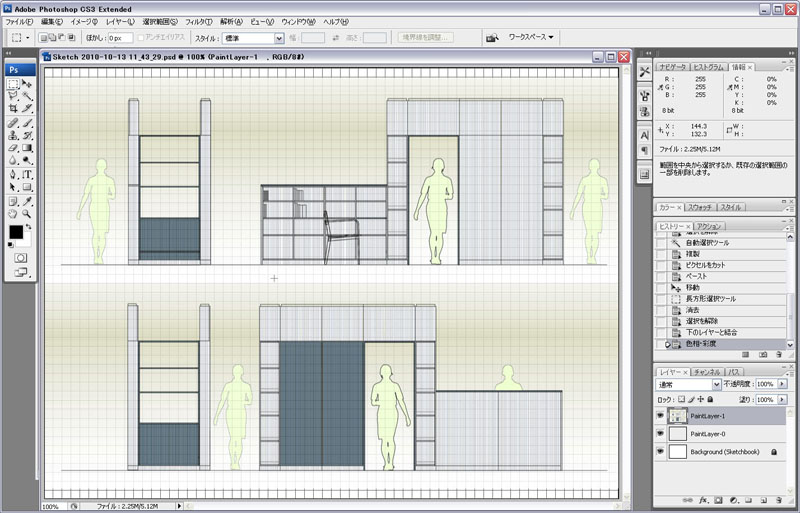The width and height of the screenshot is (800, 513).
Task: Hide the PaintLayer-1 layer
Action: pyautogui.click(x=660, y=415)
